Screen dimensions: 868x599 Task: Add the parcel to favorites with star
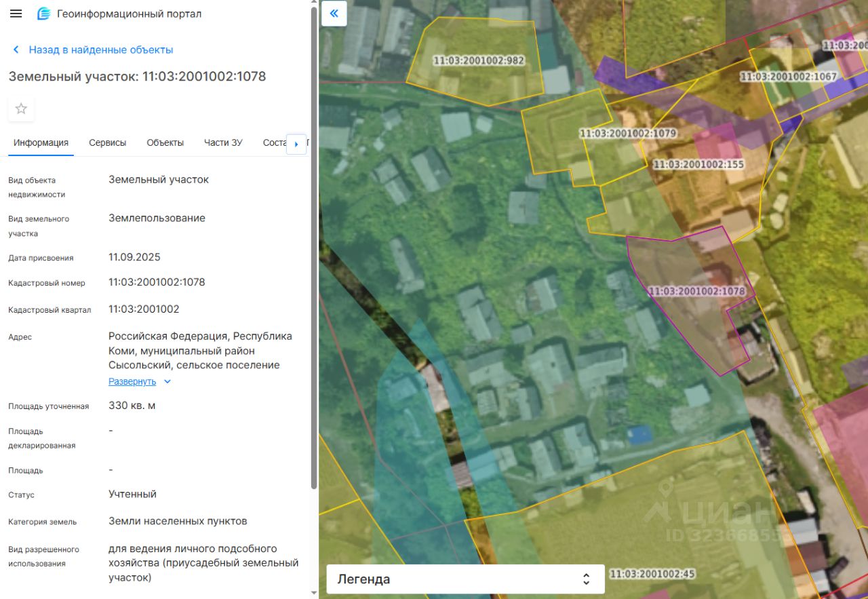(21, 109)
